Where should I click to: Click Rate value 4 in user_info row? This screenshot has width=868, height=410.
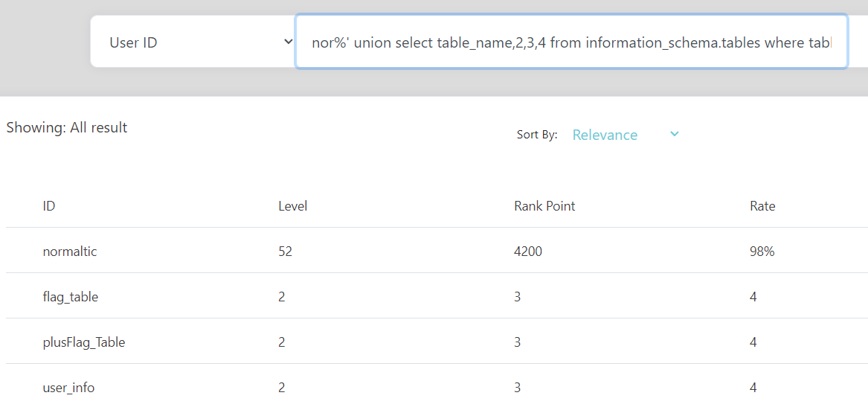(753, 388)
